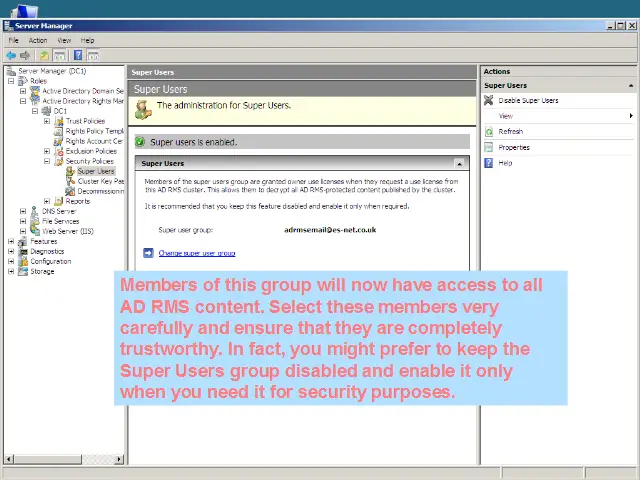Expand the Exclusion Policies expander
The image size is (640, 480).
point(47,151)
